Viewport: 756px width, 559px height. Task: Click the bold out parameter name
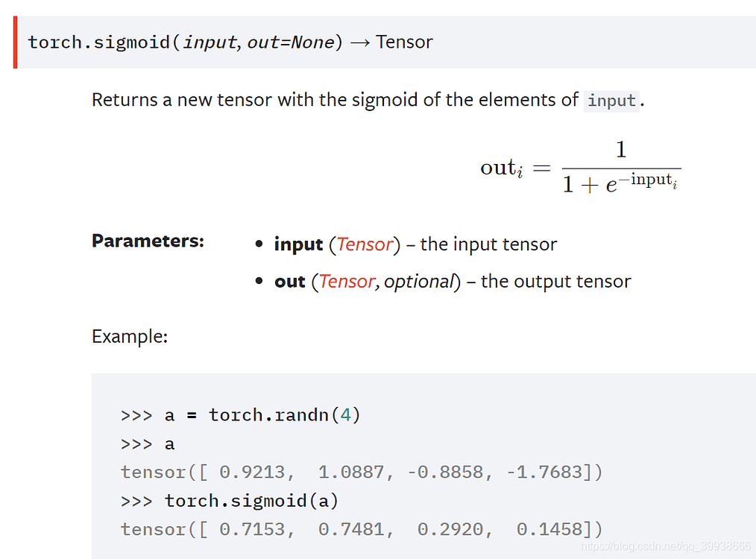pos(290,282)
